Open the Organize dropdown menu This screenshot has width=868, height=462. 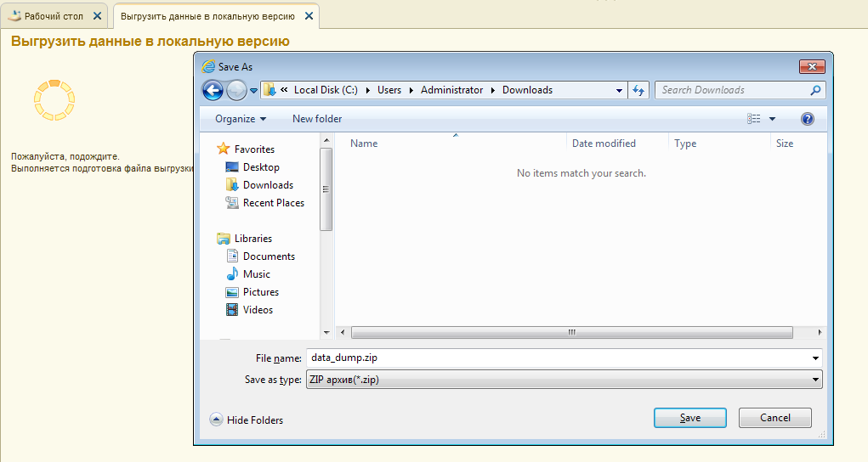240,119
